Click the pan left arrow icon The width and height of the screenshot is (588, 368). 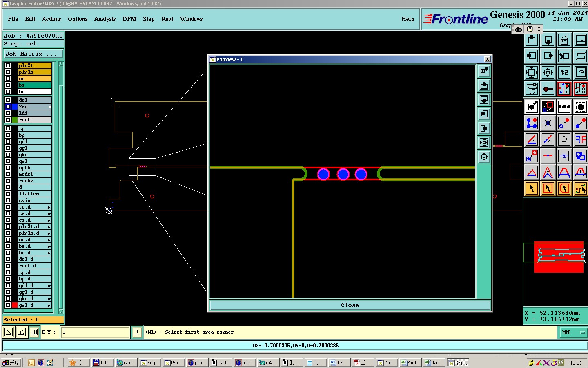point(531,56)
